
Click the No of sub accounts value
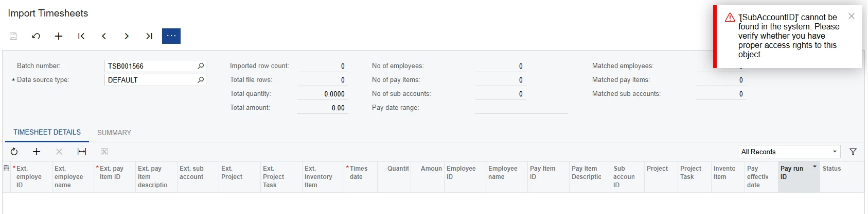pyautogui.click(x=500, y=94)
